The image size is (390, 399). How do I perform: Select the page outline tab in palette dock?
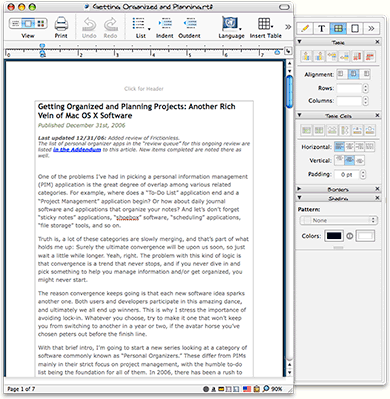[355, 29]
